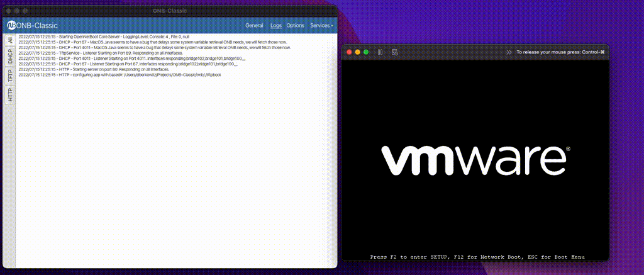
Task: Click log line 'Starting OpenNetBoot Core Server'
Action: 104,36
